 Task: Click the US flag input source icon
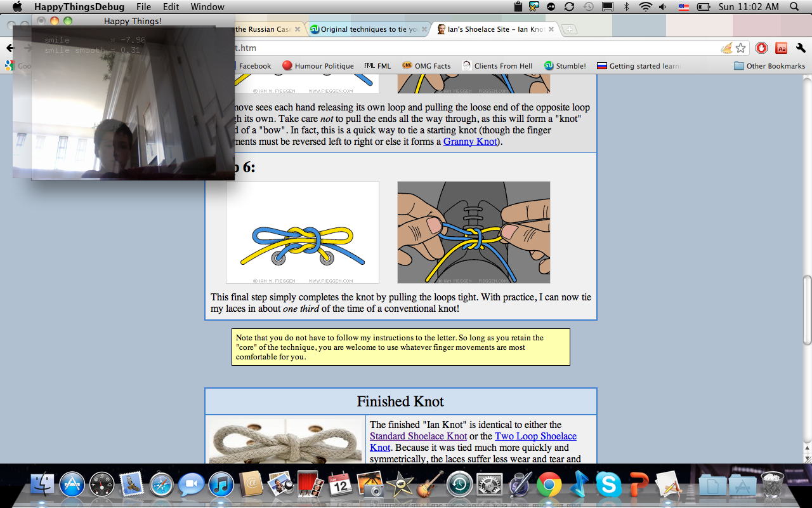tap(683, 7)
